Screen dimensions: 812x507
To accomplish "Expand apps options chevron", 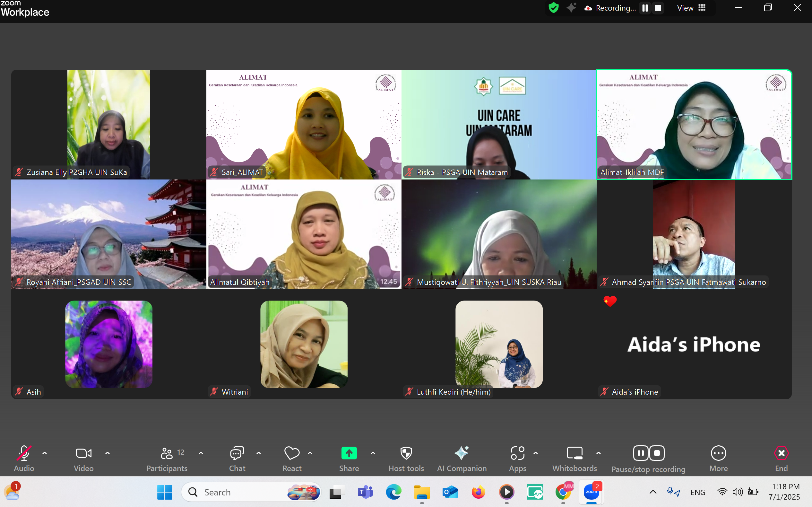I will click(x=536, y=453).
